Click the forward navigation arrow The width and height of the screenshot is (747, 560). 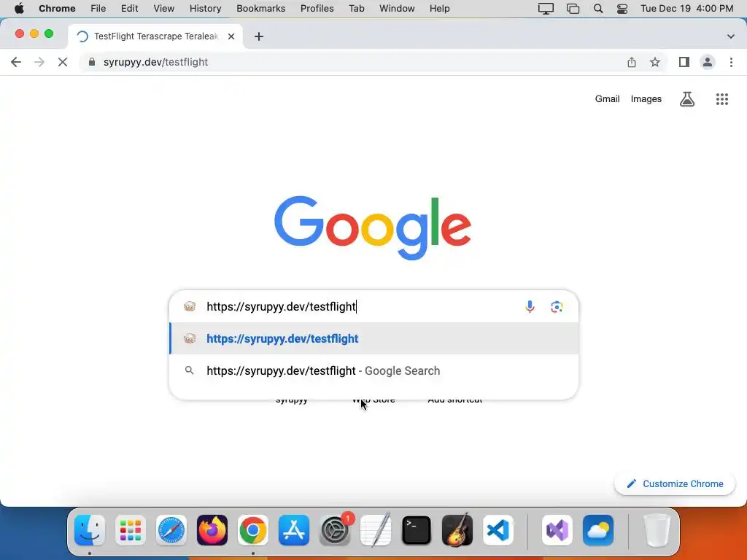39,62
